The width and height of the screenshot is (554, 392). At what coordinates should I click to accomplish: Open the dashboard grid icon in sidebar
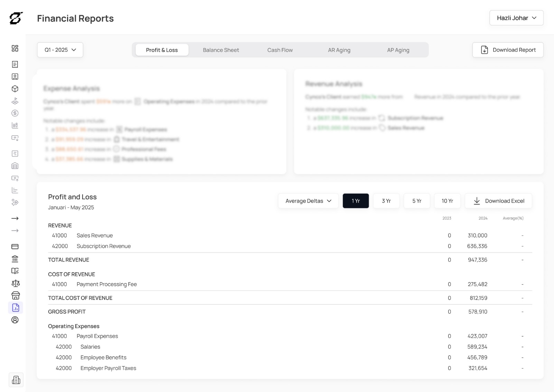click(15, 48)
